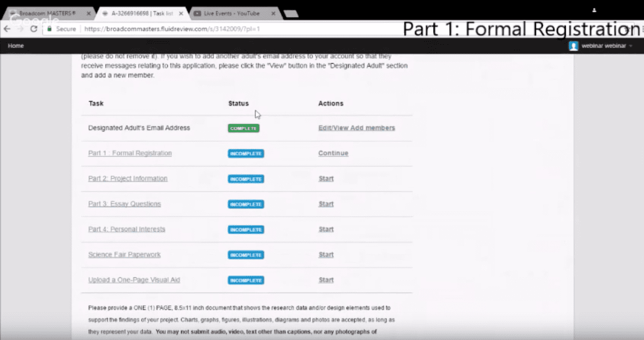Click Home in the navigation bar
Viewport: 644px width, 340px height.
[x=16, y=46]
